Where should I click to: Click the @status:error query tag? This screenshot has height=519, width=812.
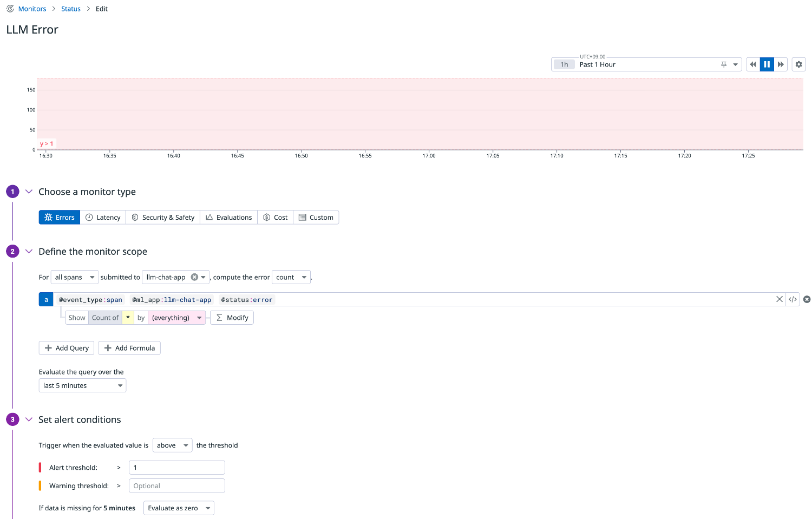[247, 300]
